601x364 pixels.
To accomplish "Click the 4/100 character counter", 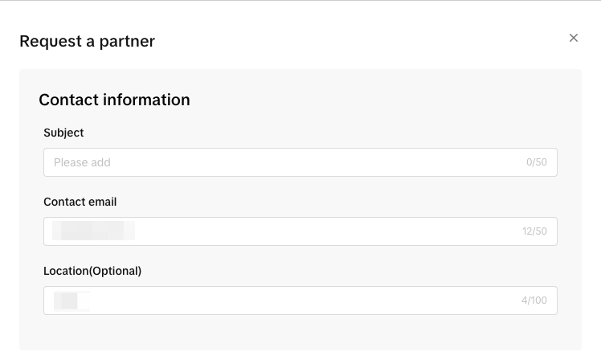I will tap(534, 301).
